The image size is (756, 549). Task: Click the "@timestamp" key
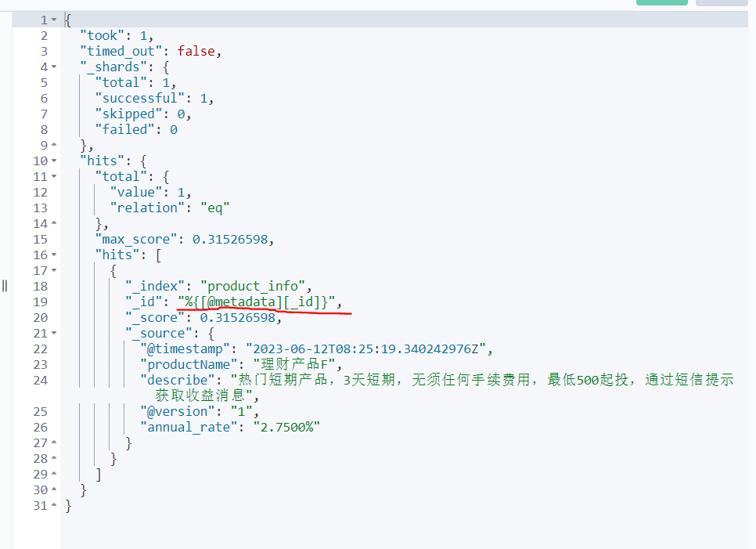coord(185,349)
